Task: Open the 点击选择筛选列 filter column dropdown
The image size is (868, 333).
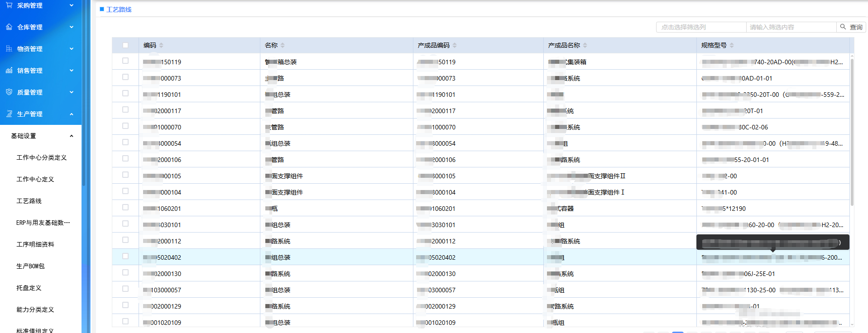Action: pos(700,27)
